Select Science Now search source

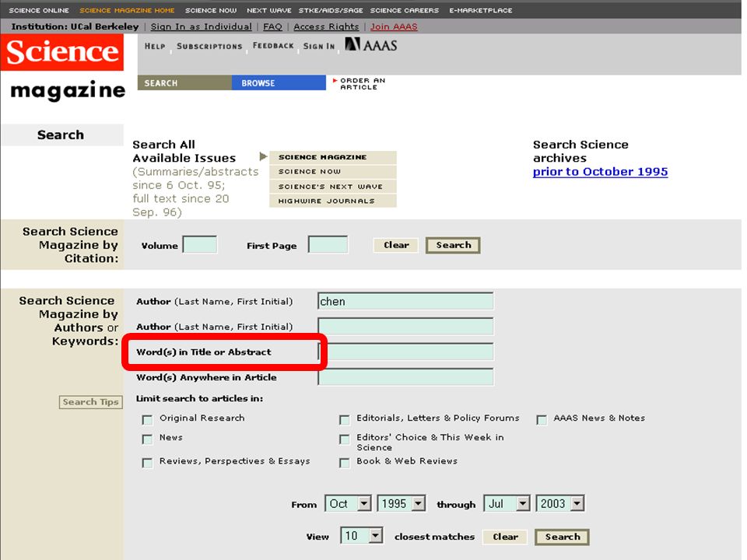[333, 171]
